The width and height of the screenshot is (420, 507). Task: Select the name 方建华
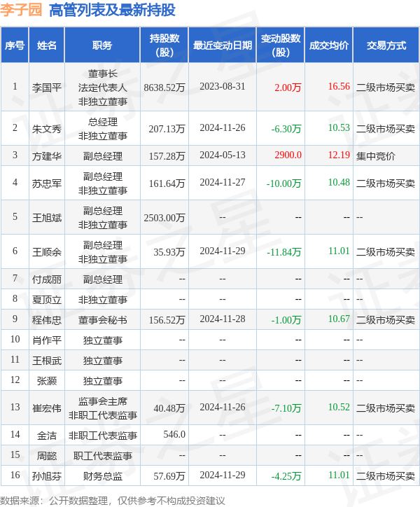(47, 156)
